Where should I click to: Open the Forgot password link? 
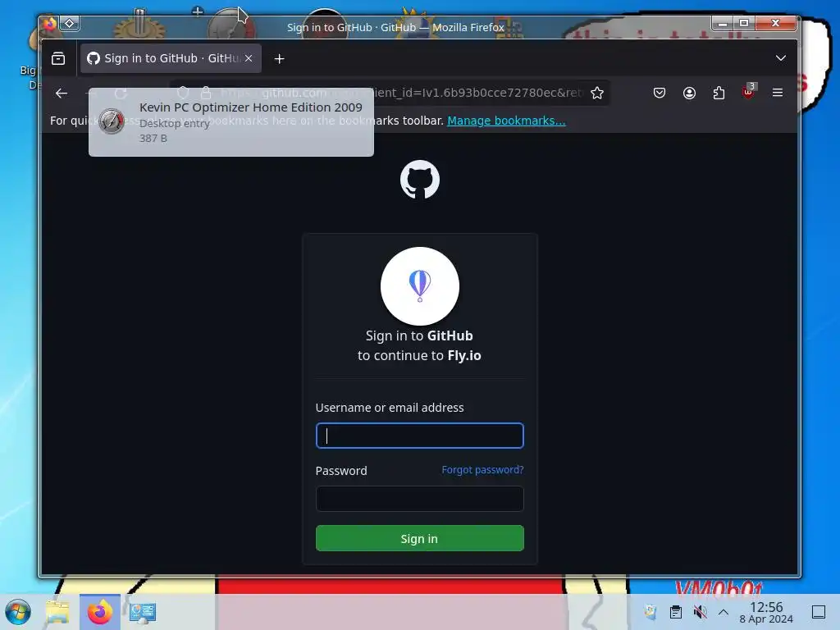482,470
